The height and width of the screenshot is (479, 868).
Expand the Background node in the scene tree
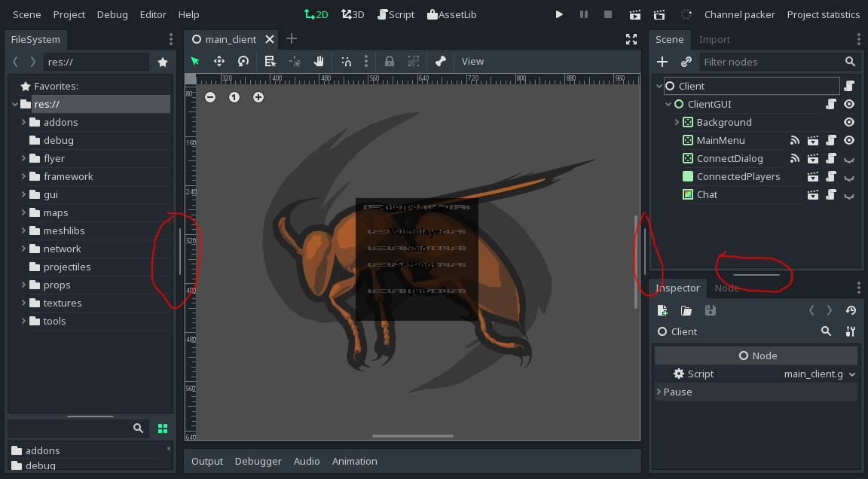tap(677, 122)
